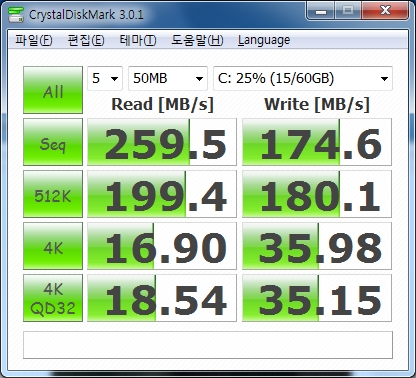The height and width of the screenshot is (378, 416).
Task: Start the 4K QD32 benchmark test
Action: click(x=53, y=298)
